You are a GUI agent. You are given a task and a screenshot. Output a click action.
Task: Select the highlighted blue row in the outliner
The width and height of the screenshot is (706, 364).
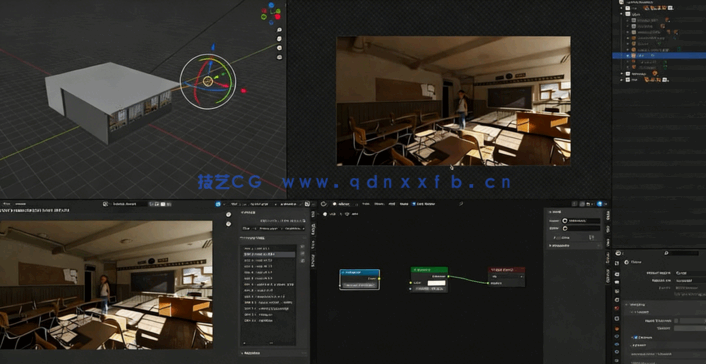coord(659,55)
